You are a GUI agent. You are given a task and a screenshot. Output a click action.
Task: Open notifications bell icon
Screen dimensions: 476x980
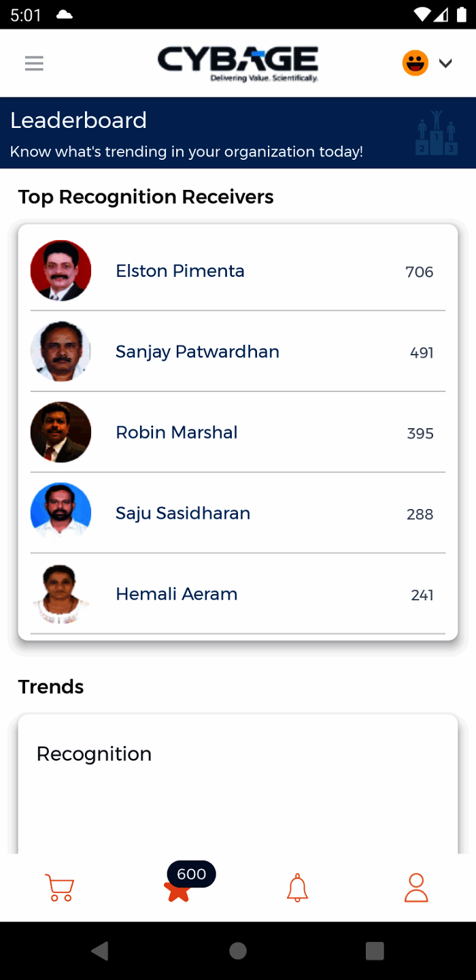[297, 887]
